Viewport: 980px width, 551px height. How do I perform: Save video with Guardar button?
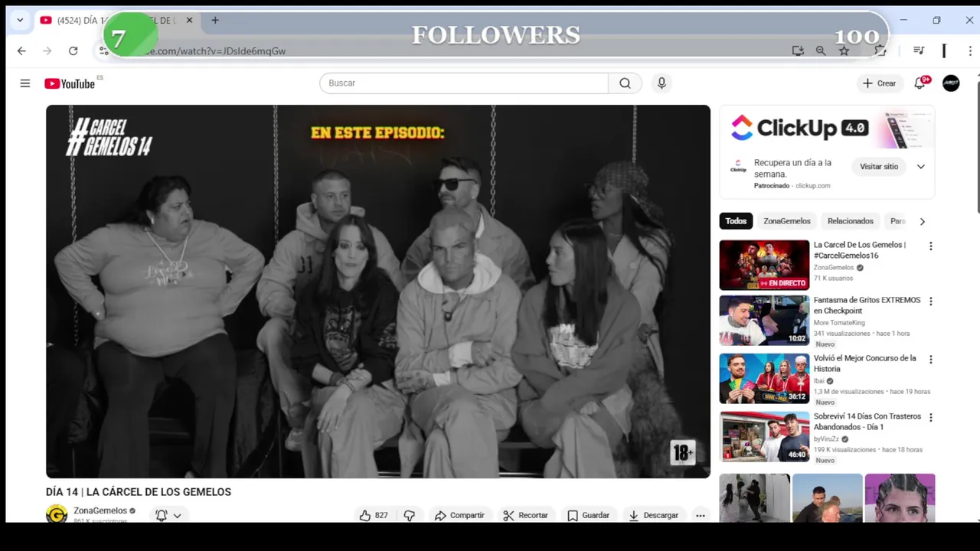pyautogui.click(x=588, y=515)
